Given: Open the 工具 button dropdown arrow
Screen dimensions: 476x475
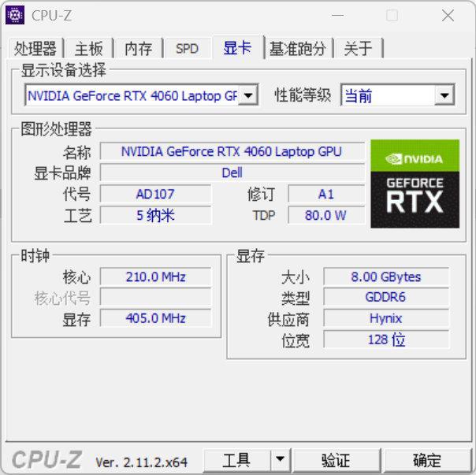Looking at the screenshot, I should pos(281,459).
